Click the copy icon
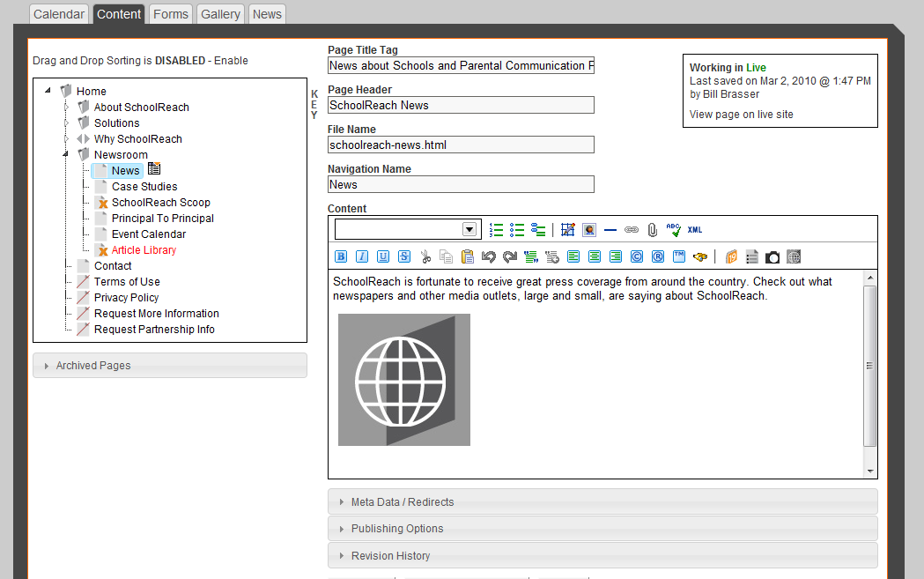The image size is (924, 579). (x=446, y=256)
